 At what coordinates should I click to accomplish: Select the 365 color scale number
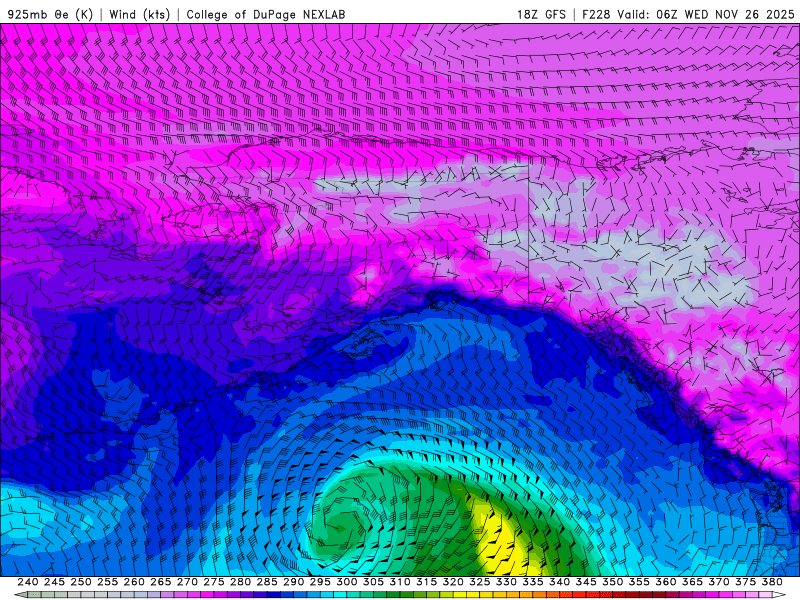coord(692,582)
